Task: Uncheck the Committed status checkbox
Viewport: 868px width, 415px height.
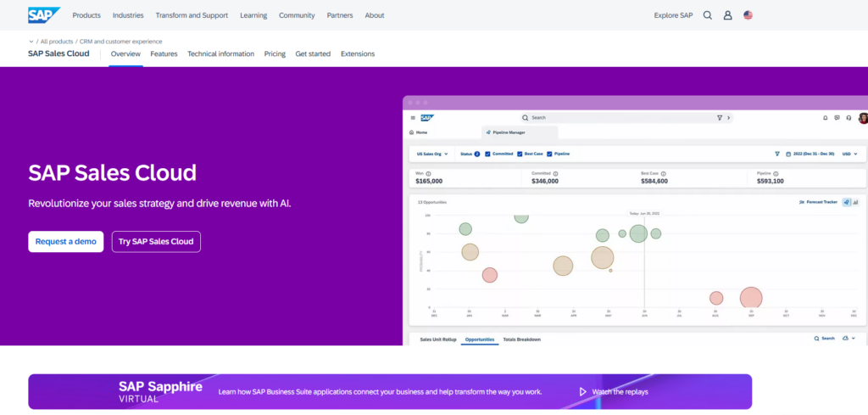Action: [487, 154]
